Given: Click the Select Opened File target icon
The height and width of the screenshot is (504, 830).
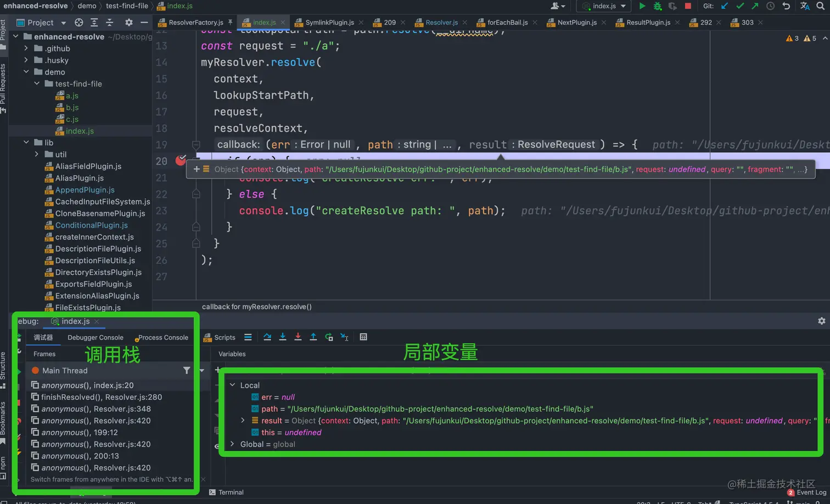Looking at the screenshot, I should [x=79, y=22].
